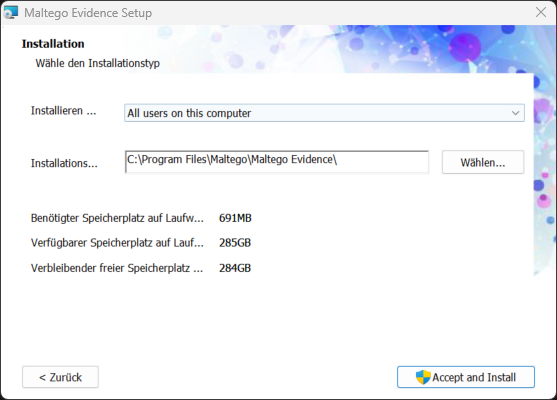This screenshot has height=400, width=557.
Task: Click the installation path input field
Action: coord(277,162)
